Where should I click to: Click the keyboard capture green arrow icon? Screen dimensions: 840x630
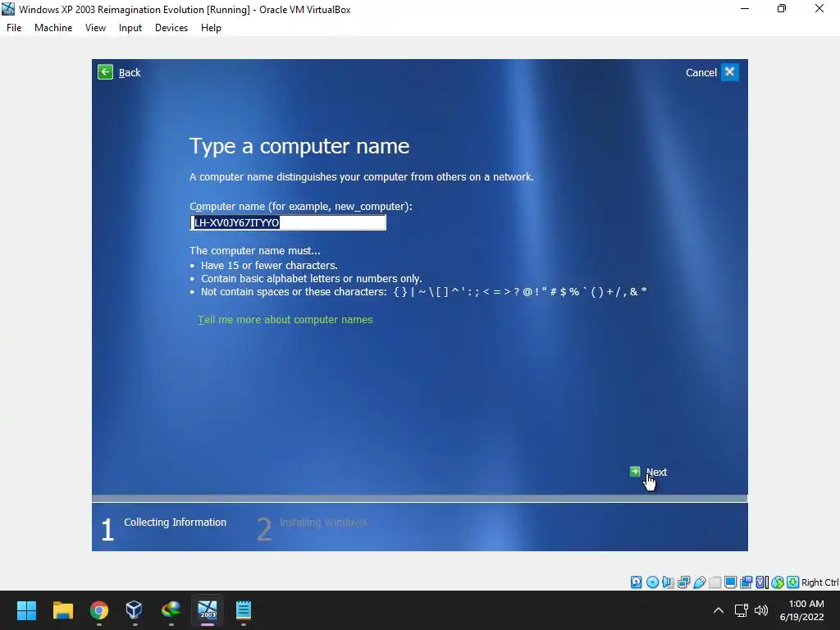coord(793,582)
